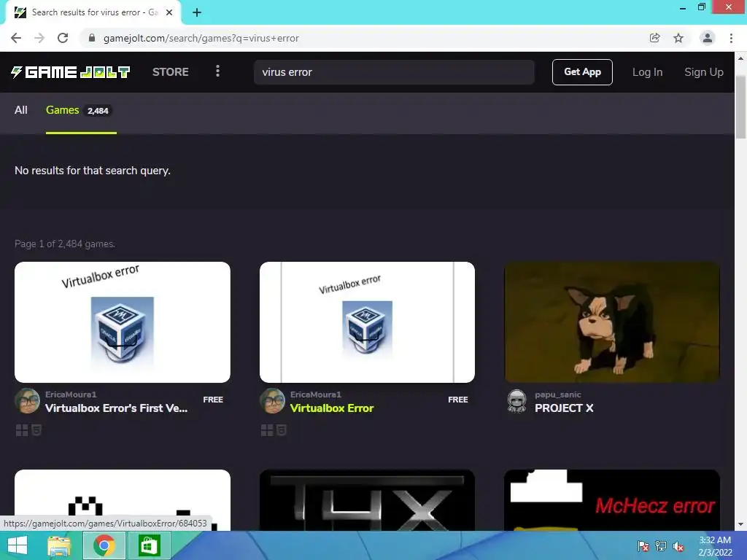Go back in the browser
The height and width of the screenshot is (560, 747).
tap(16, 38)
